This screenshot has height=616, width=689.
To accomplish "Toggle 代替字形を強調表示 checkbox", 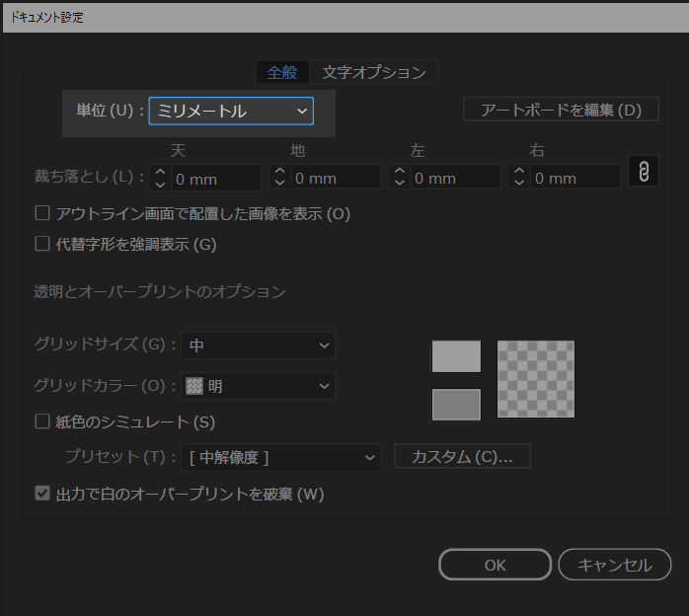I will (x=42, y=243).
